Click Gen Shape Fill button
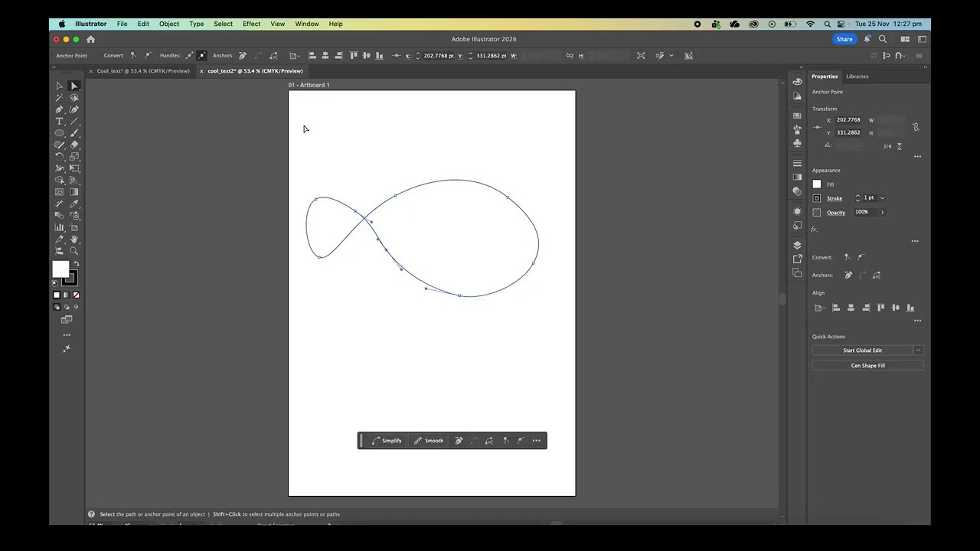 [x=868, y=366]
